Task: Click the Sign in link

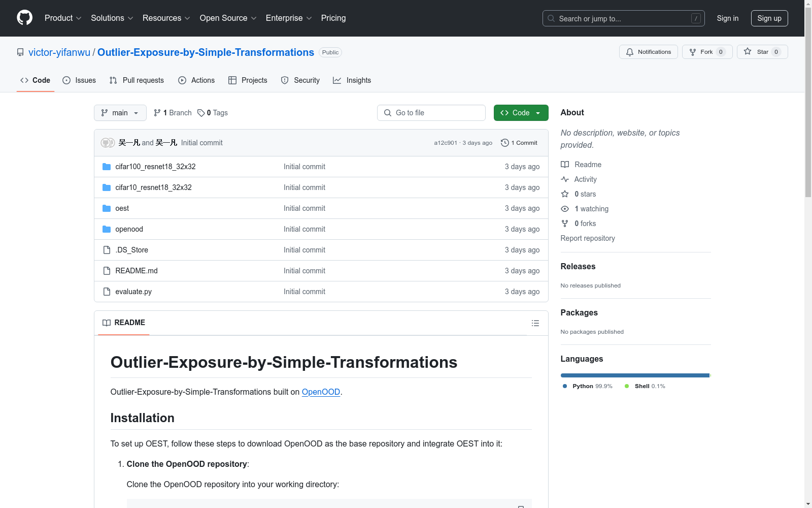Action: click(x=727, y=18)
